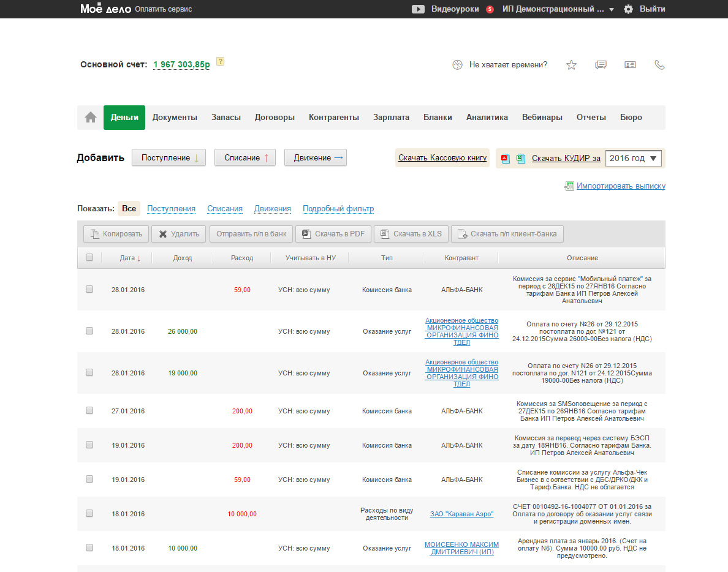Click the star favorites icon

[x=571, y=65]
